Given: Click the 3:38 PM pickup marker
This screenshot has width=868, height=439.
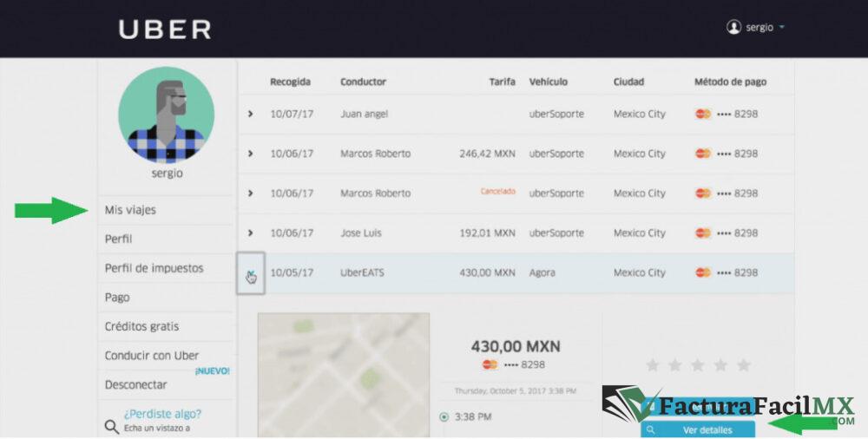Looking at the screenshot, I should click(444, 416).
